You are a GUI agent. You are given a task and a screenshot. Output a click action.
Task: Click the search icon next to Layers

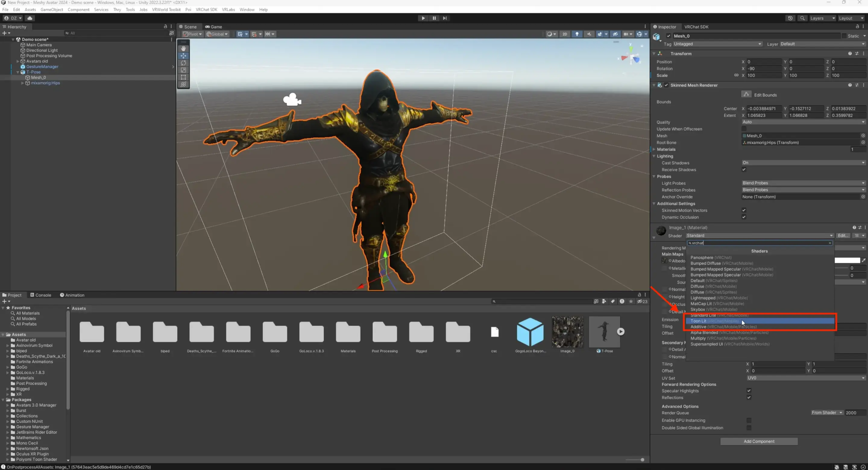click(x=802, y=18)
